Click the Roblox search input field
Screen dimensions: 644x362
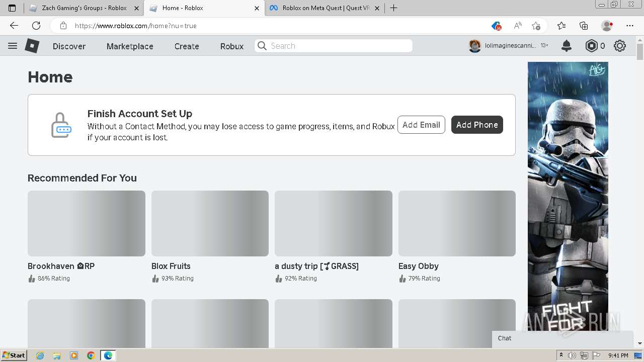[x=334, y=46]
